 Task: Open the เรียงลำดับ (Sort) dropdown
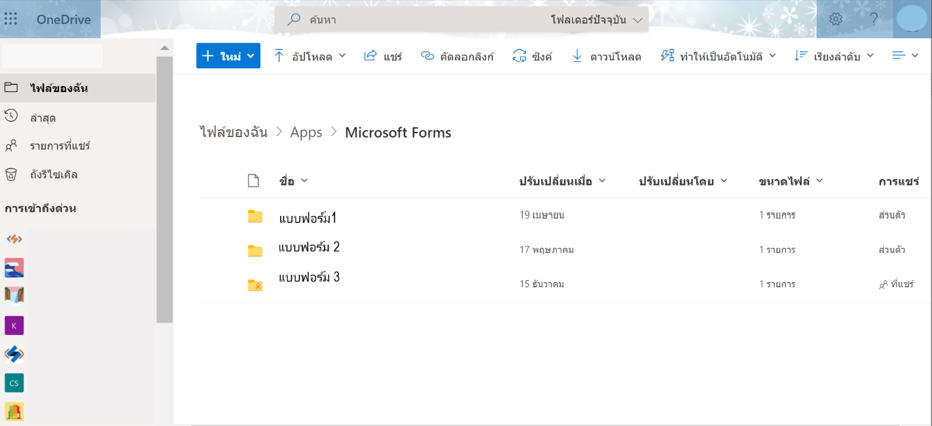pos(834,56)
